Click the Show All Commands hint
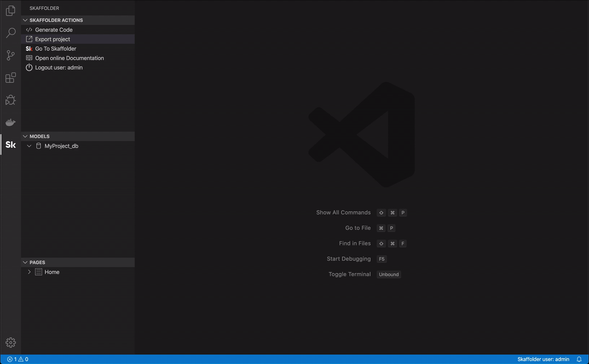The width and height of the screenshot is (589, 364). 343,213
